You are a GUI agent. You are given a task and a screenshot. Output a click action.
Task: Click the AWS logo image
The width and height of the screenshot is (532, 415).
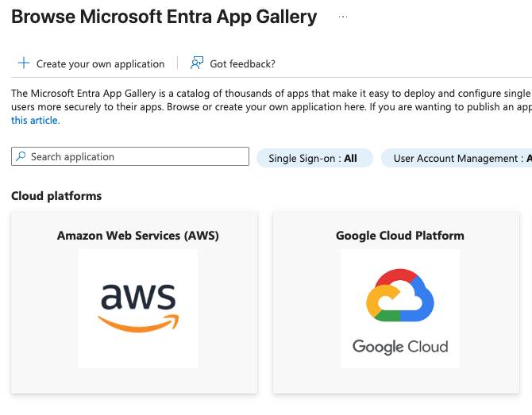pos(138,308)
